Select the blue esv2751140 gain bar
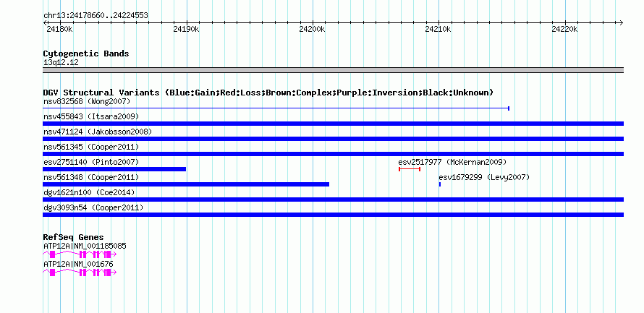The width and height of the screenshot is (644, 313). [x=114, y=169]
